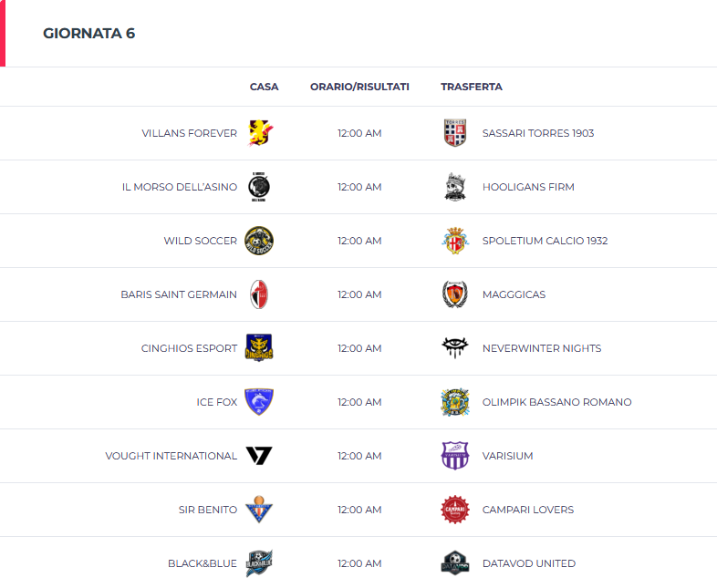Click the Neverwinter Nights eye logo

point(455,348)
